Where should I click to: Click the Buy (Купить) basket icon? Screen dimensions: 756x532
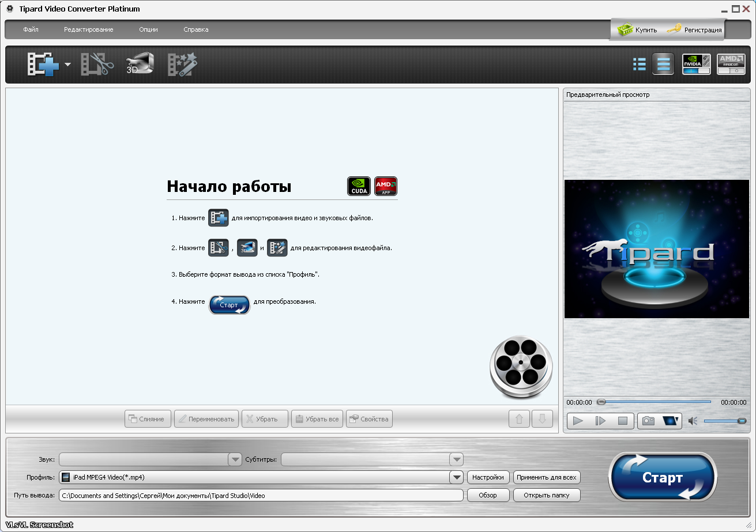[626, 29]
